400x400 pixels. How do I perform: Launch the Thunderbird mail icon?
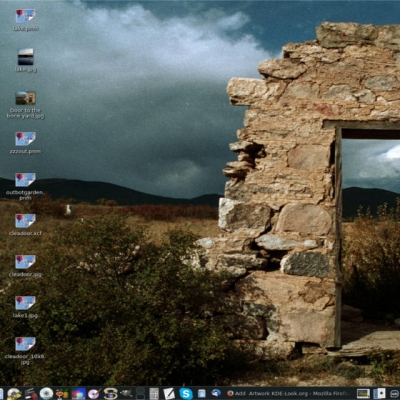tap(216, 394)
